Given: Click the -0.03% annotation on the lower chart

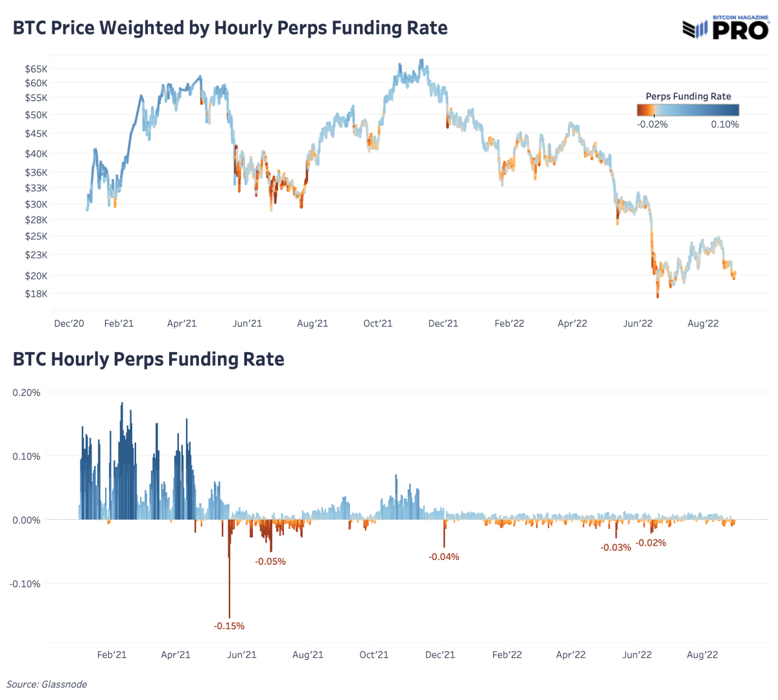Looking at the screenshot, I should pyautogui.click(x=615, y=548).
